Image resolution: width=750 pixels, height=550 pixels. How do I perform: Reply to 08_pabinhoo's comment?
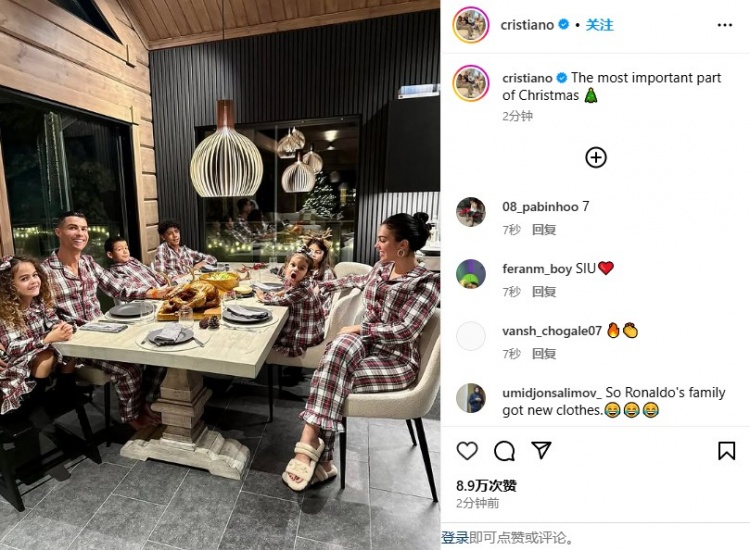pos(544,230)
